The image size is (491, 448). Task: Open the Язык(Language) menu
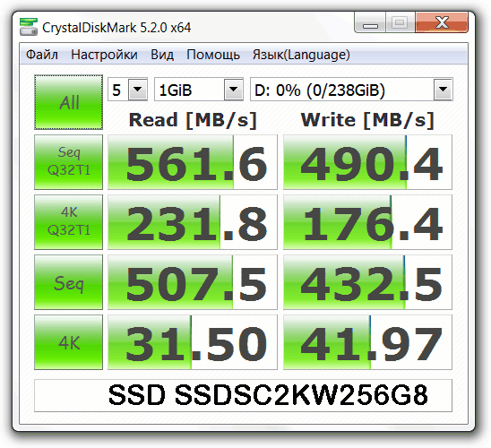[x=301, y=55]
